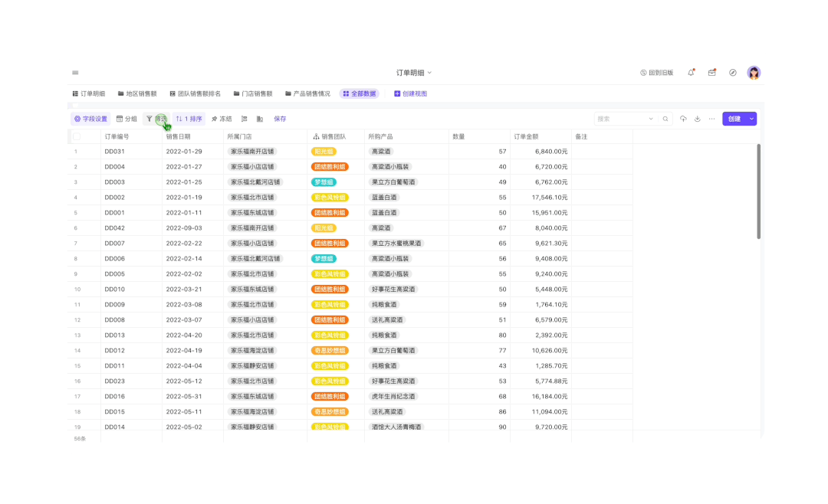828x504 pixels.
Task: Click the 回到旧版 link
Action: point(656,73)
